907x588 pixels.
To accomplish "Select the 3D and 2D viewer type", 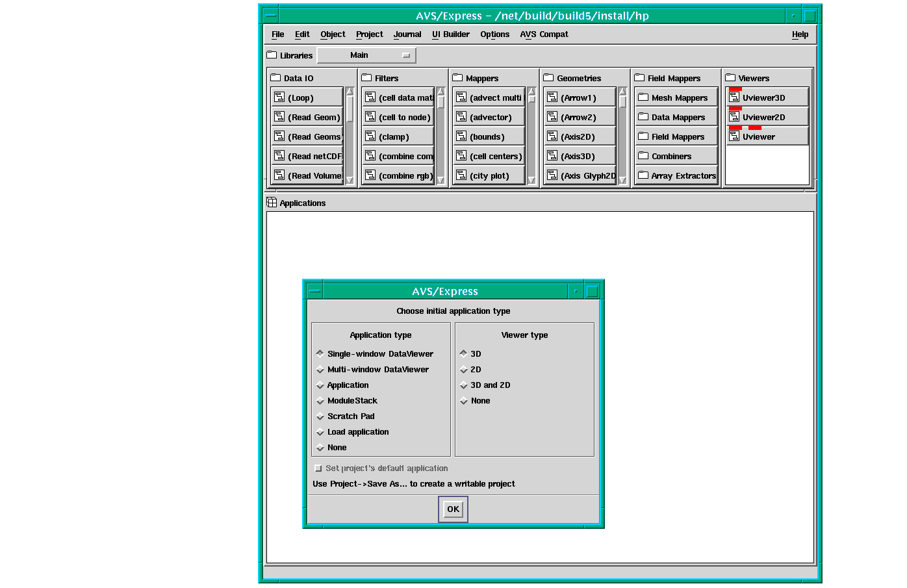I will (464, 385).
